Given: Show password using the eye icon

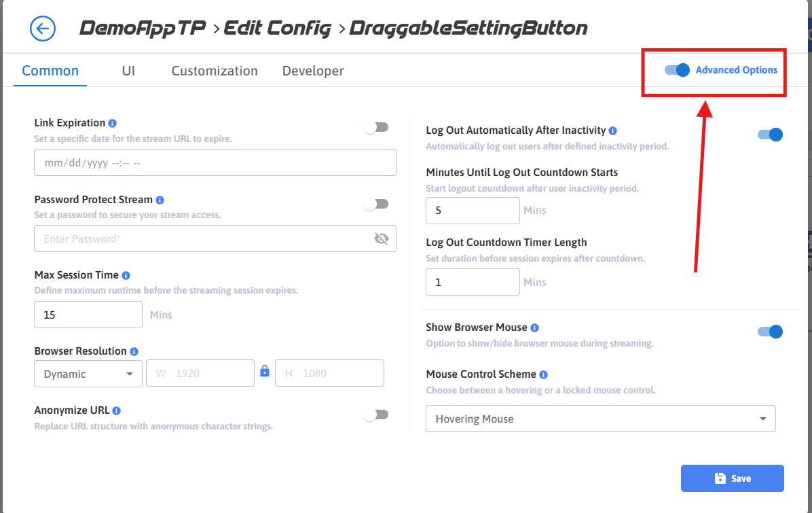Looking at the screenshot, I should (381, 238).
